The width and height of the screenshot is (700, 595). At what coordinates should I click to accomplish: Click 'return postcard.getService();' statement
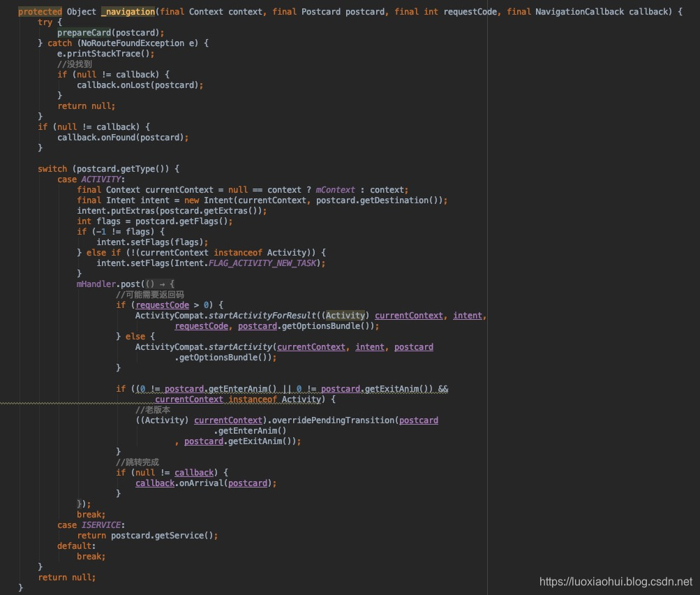click(147, 536)
